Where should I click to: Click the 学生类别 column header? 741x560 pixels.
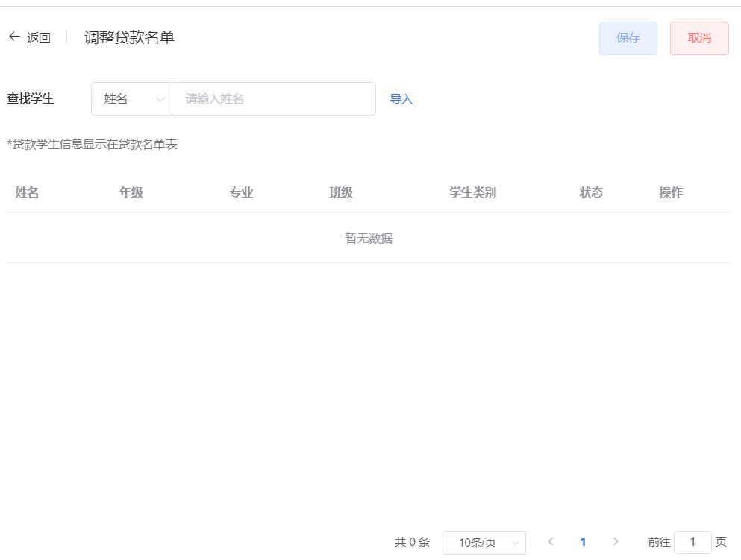click(472, 192)
